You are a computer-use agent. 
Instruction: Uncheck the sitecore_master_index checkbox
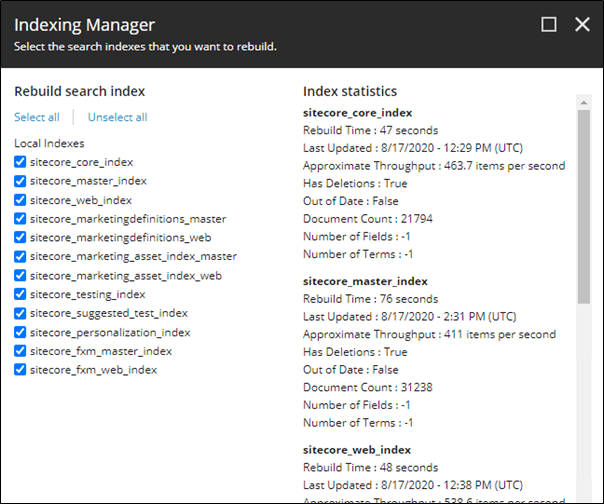pos(20,181)
